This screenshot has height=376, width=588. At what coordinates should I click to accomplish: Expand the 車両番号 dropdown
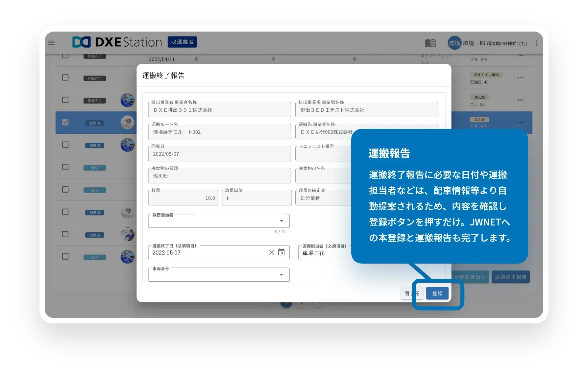click(282, 274)
